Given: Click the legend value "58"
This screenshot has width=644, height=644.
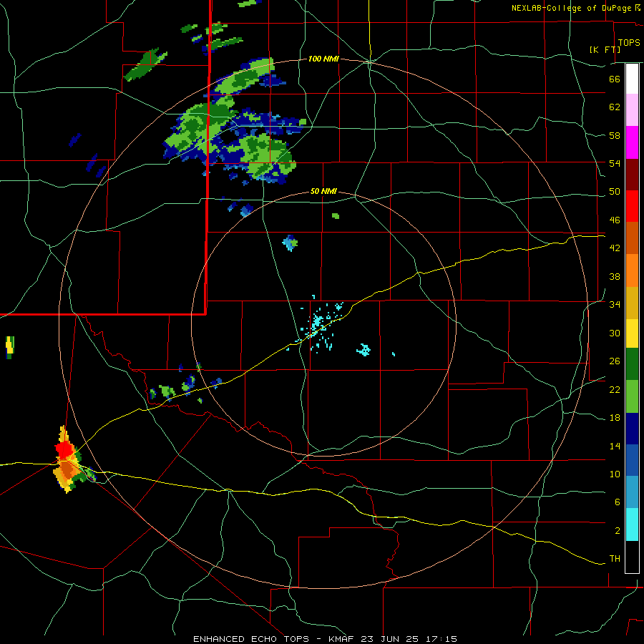Looking at the screenshot, I should [615, 135].
